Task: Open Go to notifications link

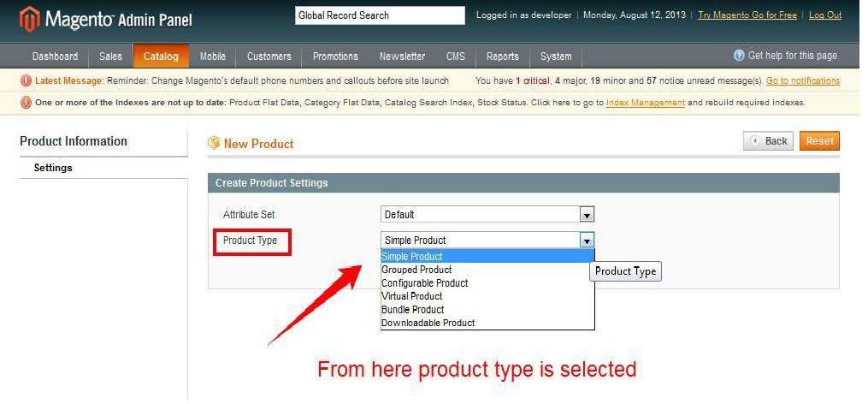Action: pyautogui.click(x=803, y=81)
